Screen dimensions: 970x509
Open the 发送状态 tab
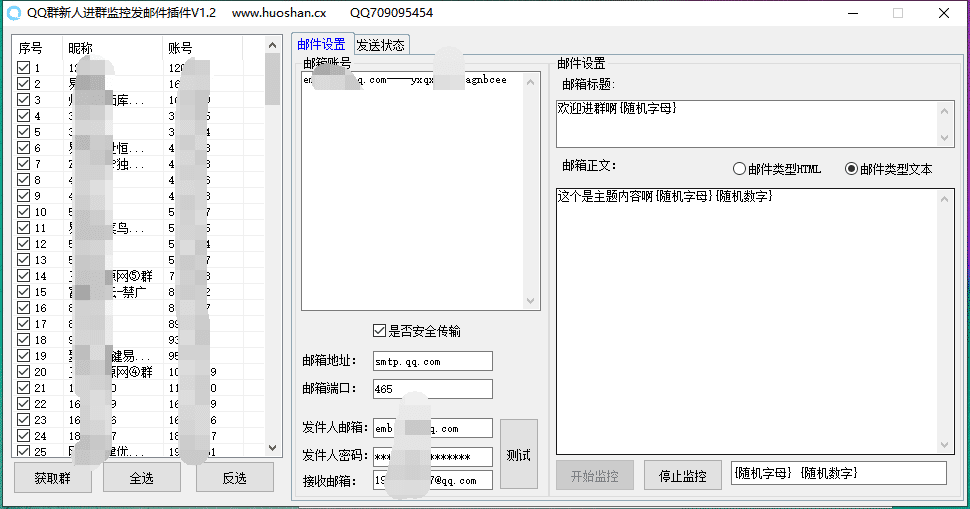pyautogui.click(x=380, y=45)
